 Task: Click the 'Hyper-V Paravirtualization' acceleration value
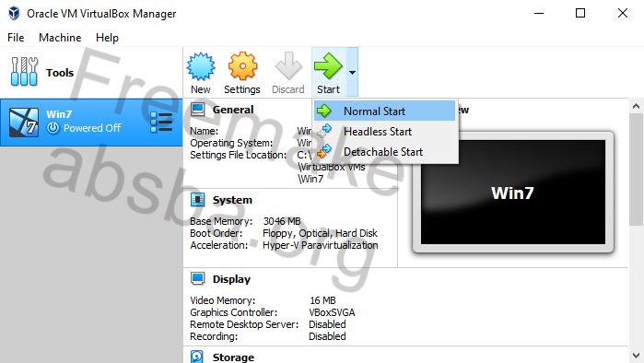coord(321,245)
